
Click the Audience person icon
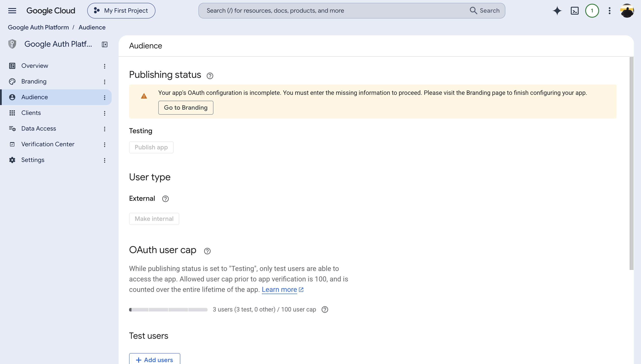point(12,97)
